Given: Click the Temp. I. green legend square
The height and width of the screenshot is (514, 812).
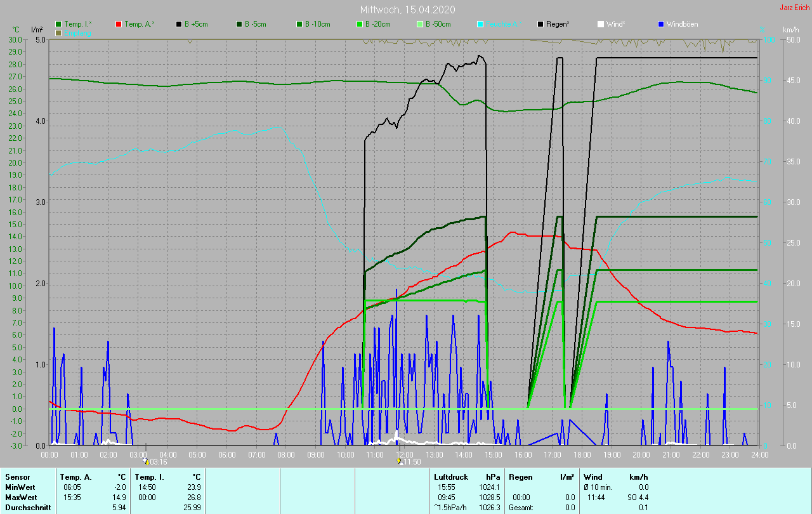Looking at the screenshot, I should point(59,24).
